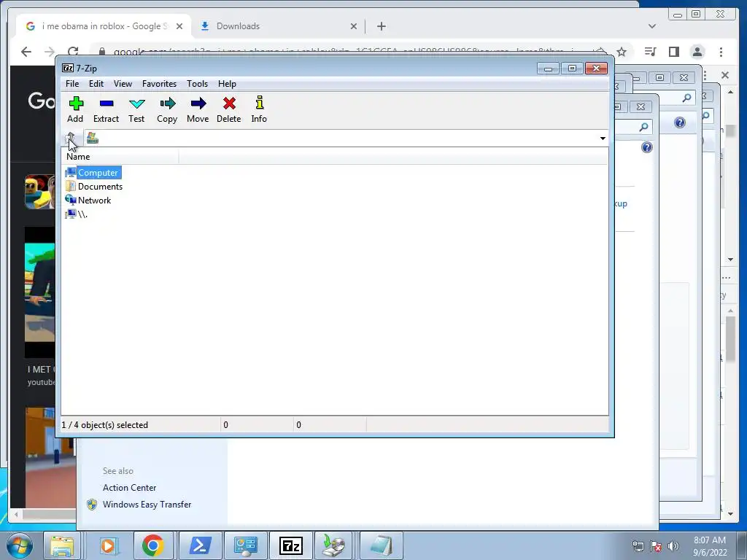The image size is (747, 560).
Task: Open the Windows Start menu
Action: (19, 545)
